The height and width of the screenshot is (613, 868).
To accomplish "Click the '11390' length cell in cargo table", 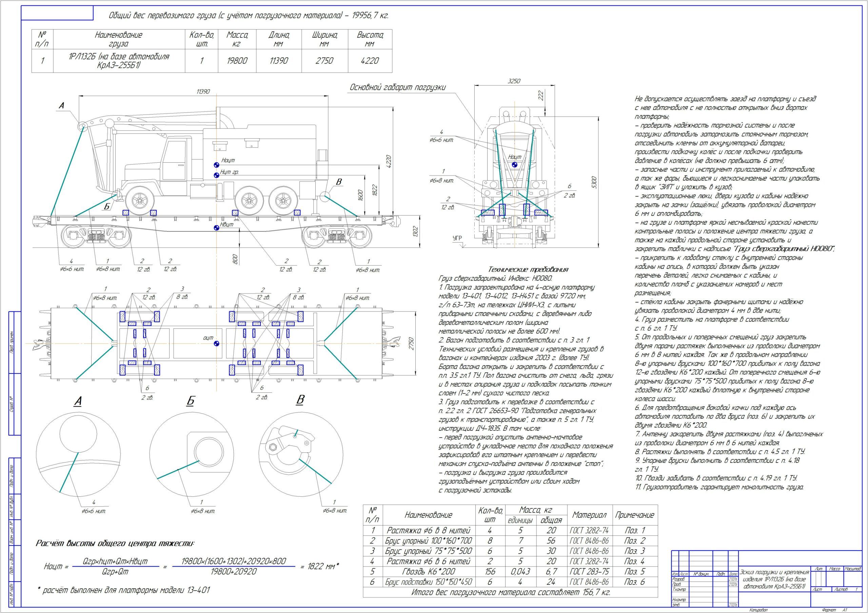I will (x=279, y=61).
